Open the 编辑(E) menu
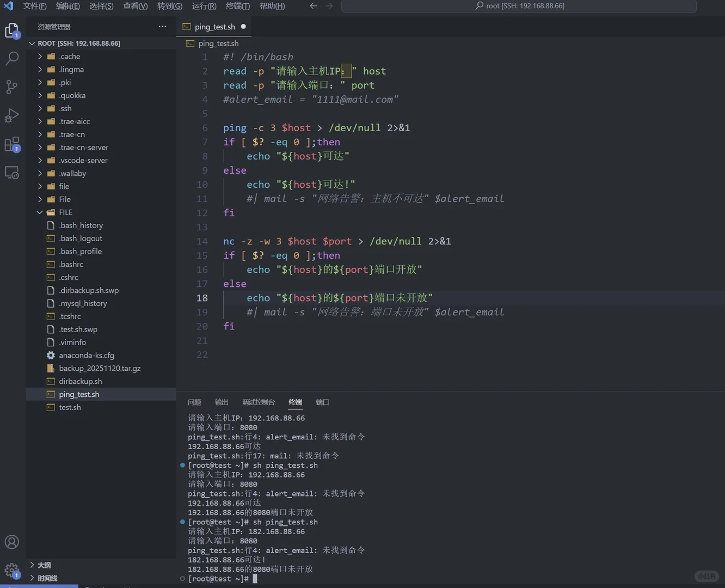 coord(68,6)
